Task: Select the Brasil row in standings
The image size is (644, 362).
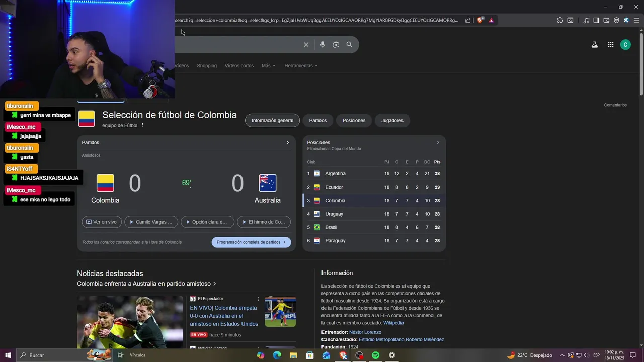Action: coord(374,227)
